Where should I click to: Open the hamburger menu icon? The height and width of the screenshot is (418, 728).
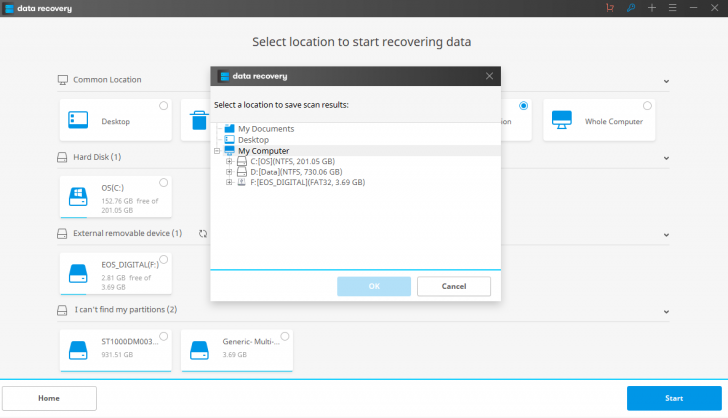point(672,8)
